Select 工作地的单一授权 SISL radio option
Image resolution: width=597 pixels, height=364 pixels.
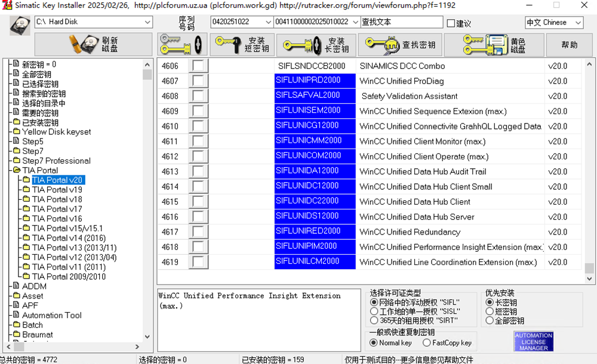click(374, 311)
